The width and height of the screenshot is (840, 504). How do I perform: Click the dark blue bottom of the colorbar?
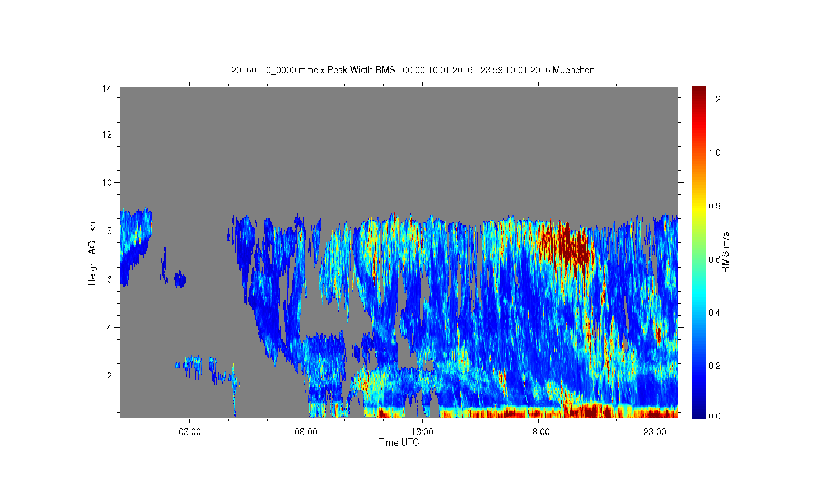click(x=698, y=412)
